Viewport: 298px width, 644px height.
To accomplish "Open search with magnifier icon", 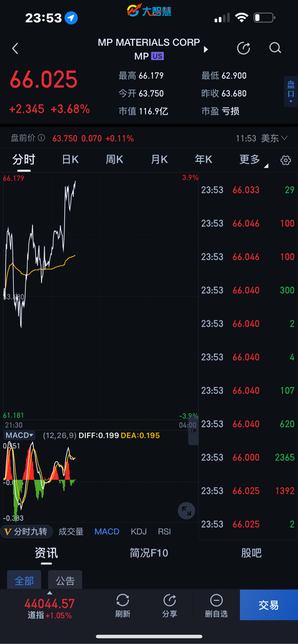I will [275, 48].
